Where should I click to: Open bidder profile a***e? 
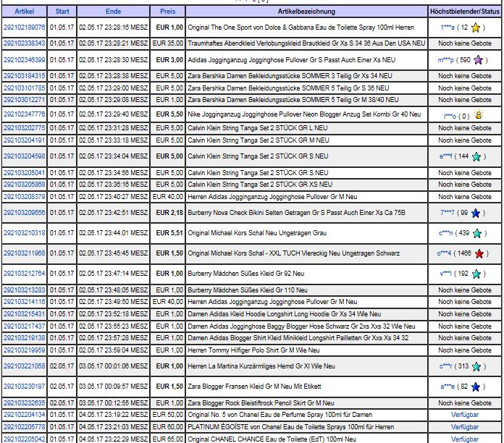click(x=448, y=387)
